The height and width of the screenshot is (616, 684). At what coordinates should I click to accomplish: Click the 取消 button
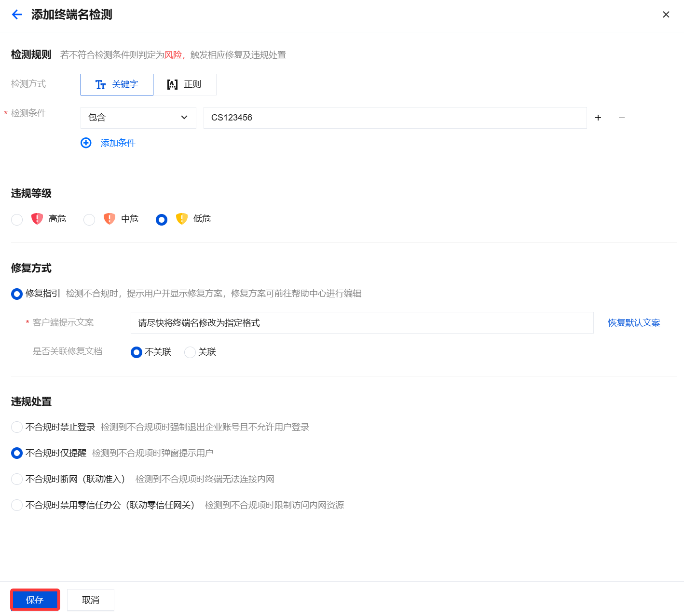pos(91,600)
